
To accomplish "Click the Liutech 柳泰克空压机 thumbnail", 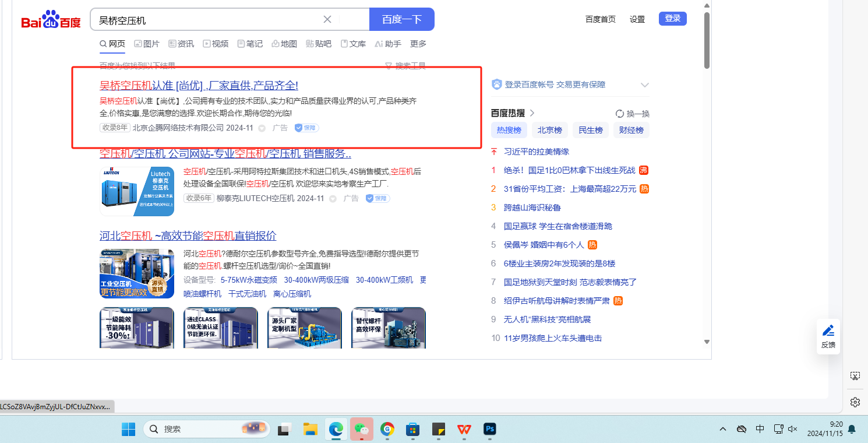I will coord(137,191).
